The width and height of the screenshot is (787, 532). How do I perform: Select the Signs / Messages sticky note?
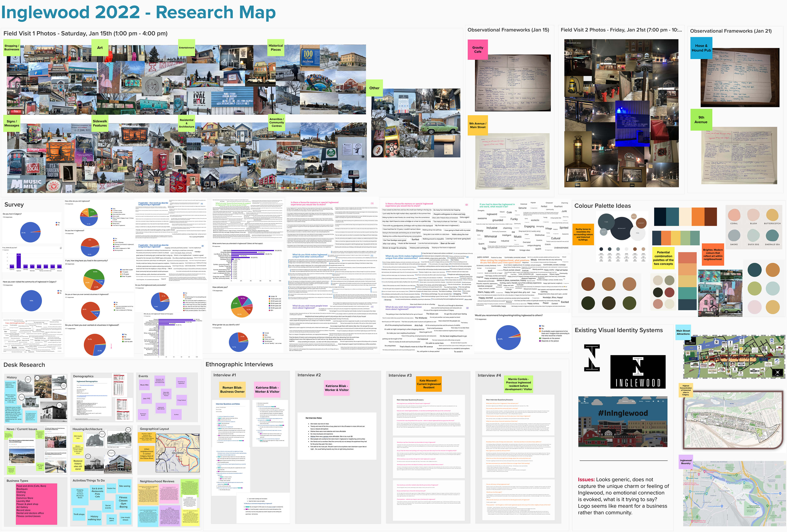(12, 123)
